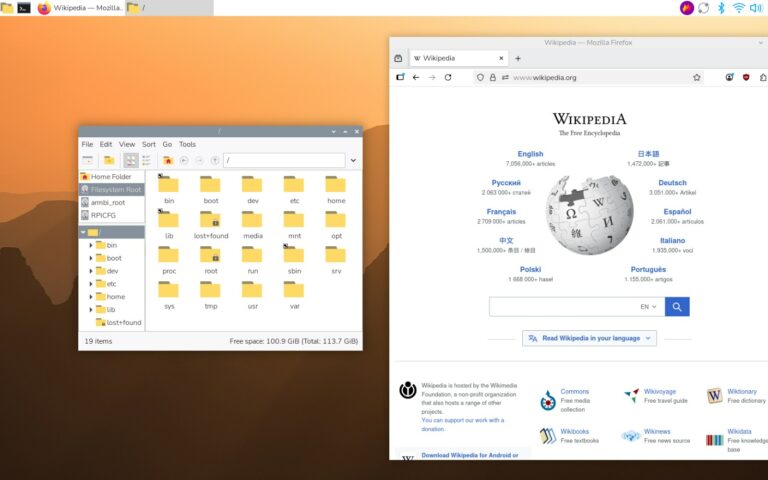Click the tracking protection shield icon
The width and height of the screenshot is (768, 480).
pyautogui.click(x=480, y=77)
